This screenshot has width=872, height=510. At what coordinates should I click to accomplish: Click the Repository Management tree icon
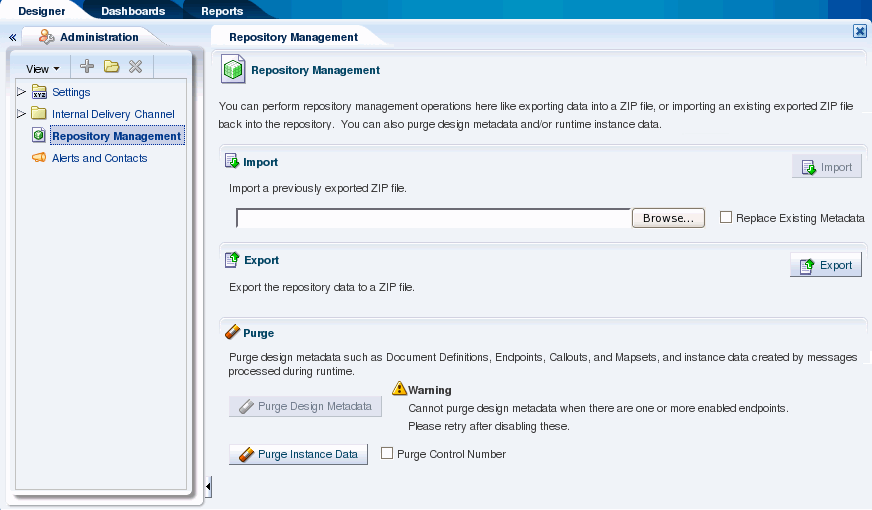[x=38, y=135]
